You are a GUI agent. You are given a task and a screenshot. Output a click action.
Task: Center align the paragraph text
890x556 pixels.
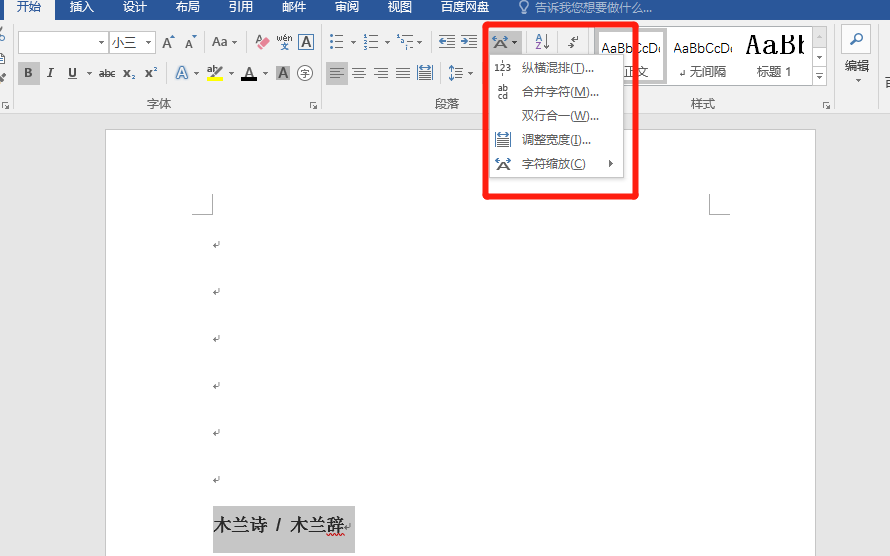pyautogui.click(x=358, y=73)
